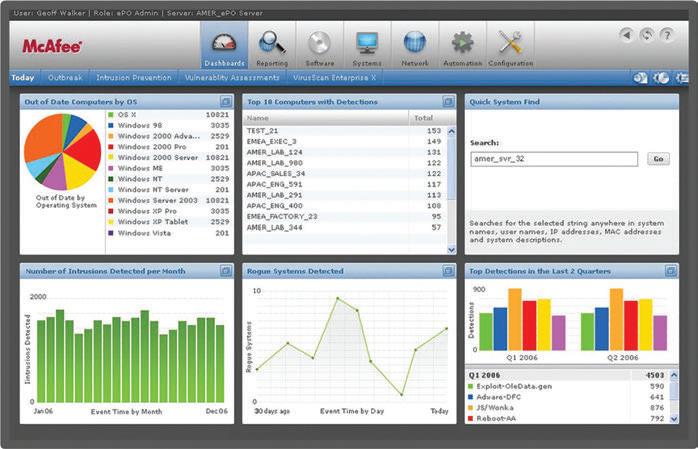Click the Out of Date pie chart

63,152
